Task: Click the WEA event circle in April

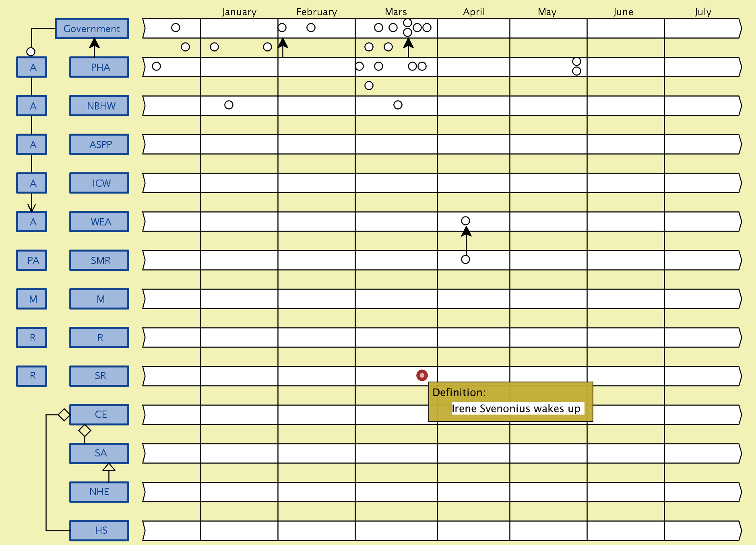Action: [x=465, y=221]
